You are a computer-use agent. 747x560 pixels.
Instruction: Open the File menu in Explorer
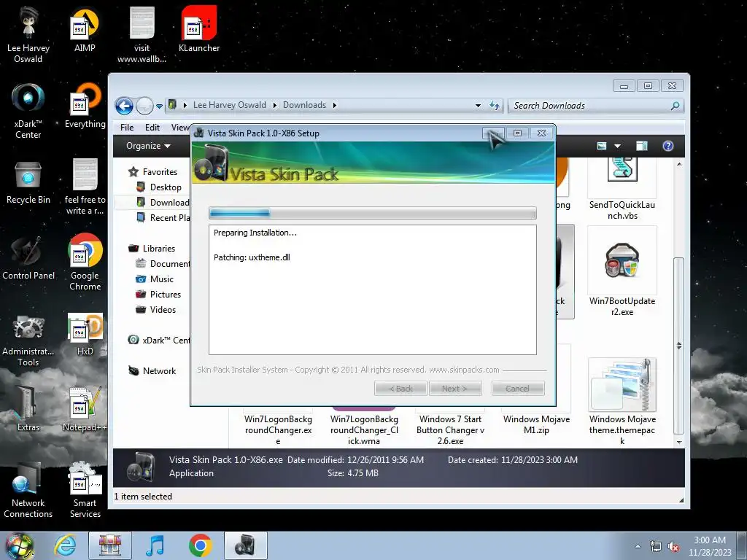coord(127,127)
